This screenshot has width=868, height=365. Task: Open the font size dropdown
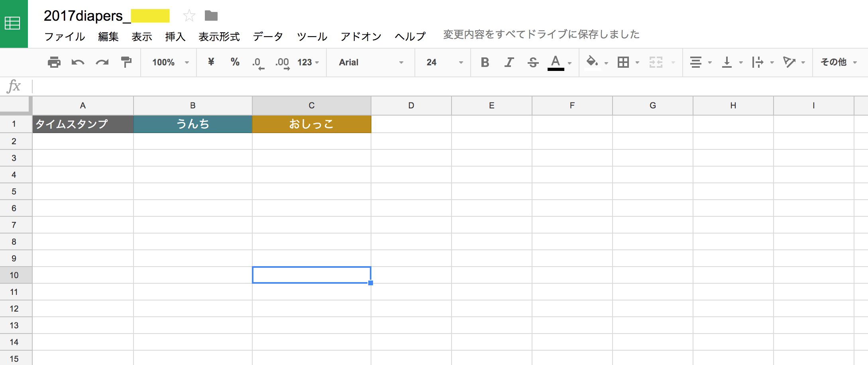(x=442, y=62)
